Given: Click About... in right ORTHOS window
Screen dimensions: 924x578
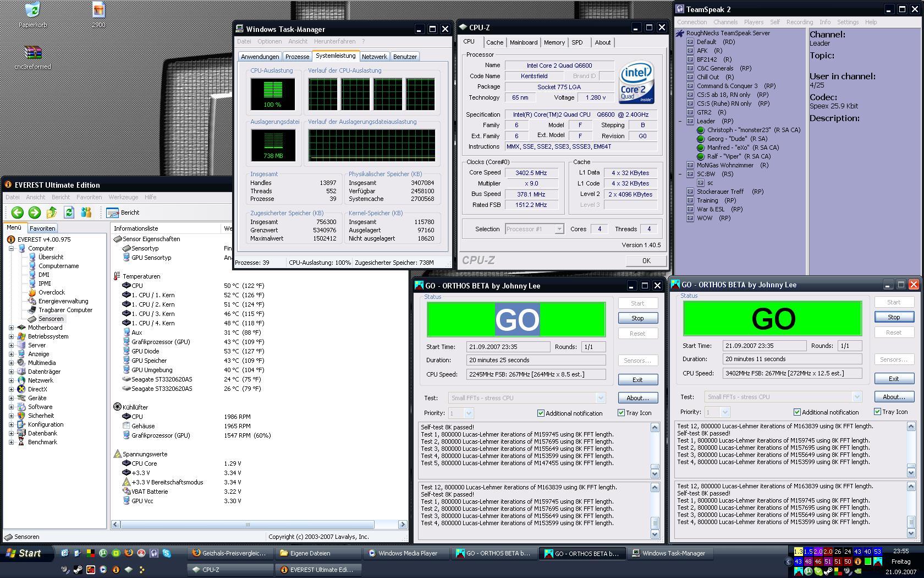Looking at the screenshot, I should pos(894,397).
